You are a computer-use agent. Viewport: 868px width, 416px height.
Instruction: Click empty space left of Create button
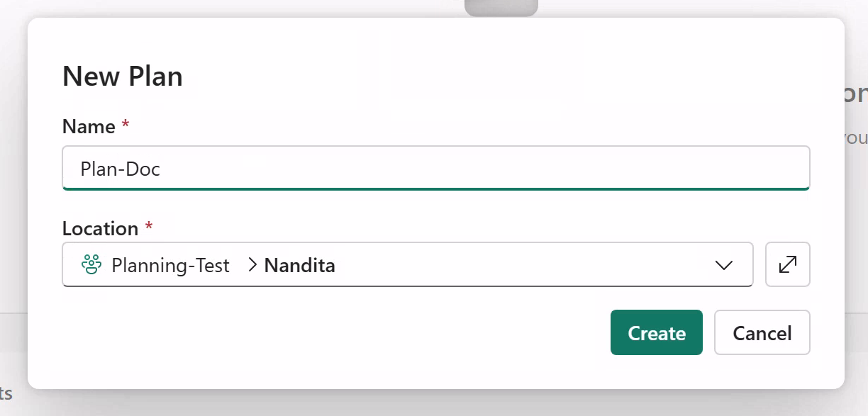(x=333, y=332)
